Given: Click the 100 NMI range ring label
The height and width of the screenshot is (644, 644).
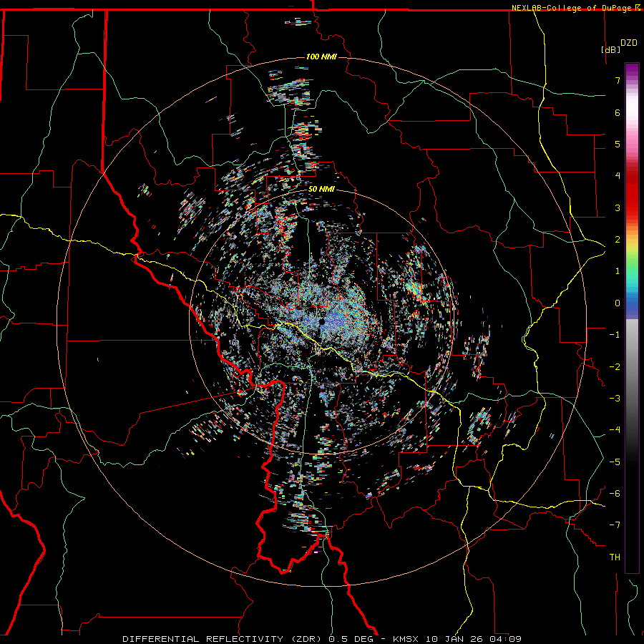Looking at the screenshot, I should [321, 57].
